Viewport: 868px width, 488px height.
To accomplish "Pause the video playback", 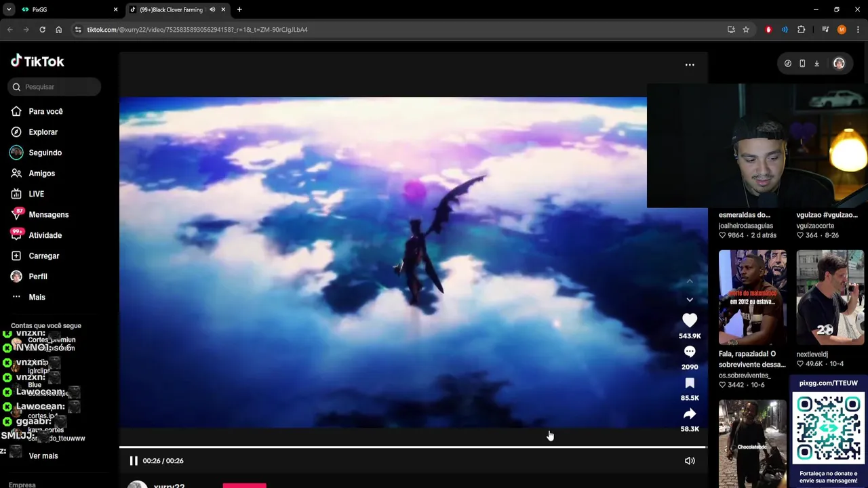I will coord(134,461).
